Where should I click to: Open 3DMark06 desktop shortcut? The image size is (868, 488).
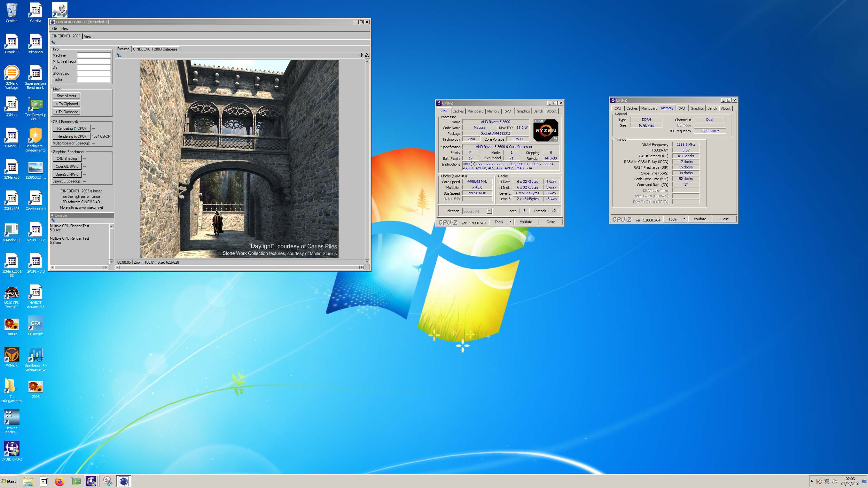pos(12,201)
